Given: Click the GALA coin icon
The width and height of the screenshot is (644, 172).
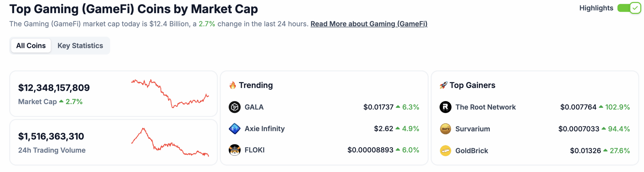Looking at the screenshot, I should (234, 107).
